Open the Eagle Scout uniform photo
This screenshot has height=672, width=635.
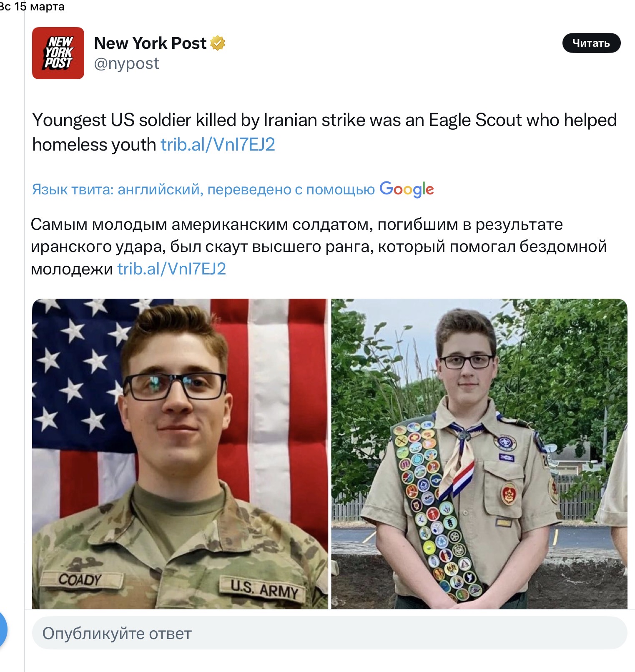pyautogui.click(x=479, y=453)
